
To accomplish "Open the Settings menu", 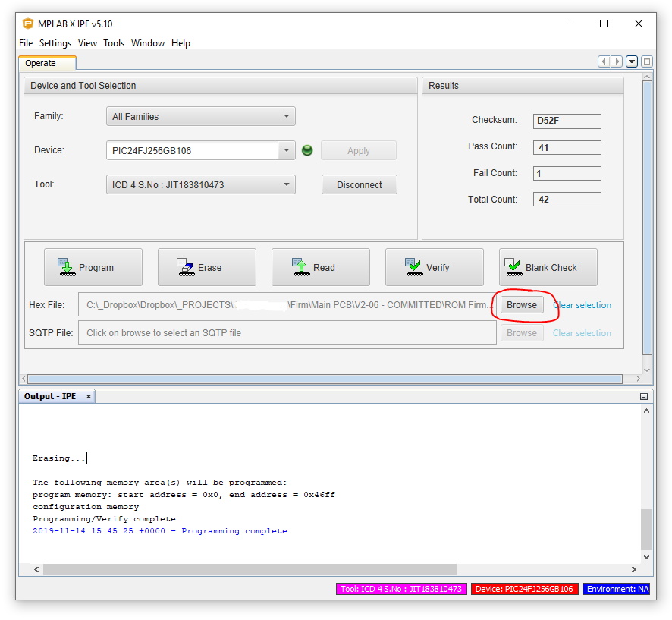I will (x=55, y=43).
